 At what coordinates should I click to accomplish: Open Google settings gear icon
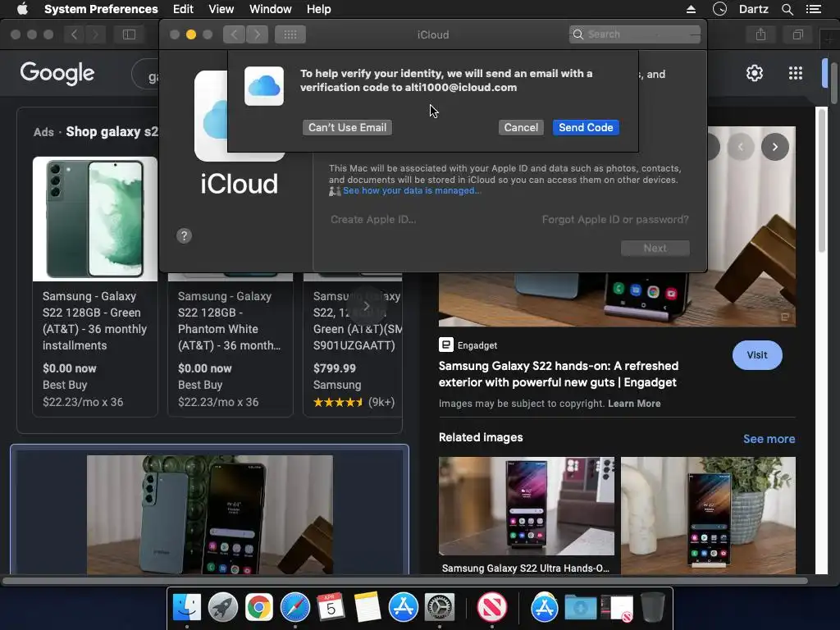click(755, 73)
